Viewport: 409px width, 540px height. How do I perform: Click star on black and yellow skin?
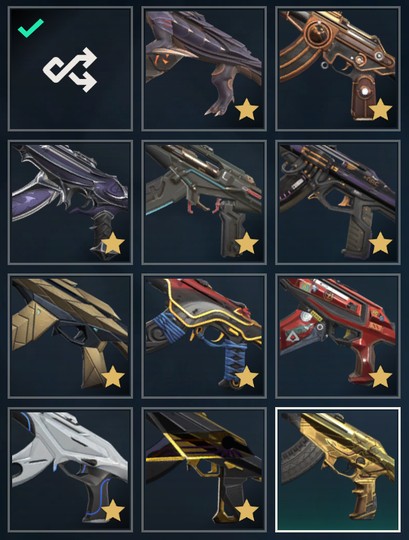247,510
